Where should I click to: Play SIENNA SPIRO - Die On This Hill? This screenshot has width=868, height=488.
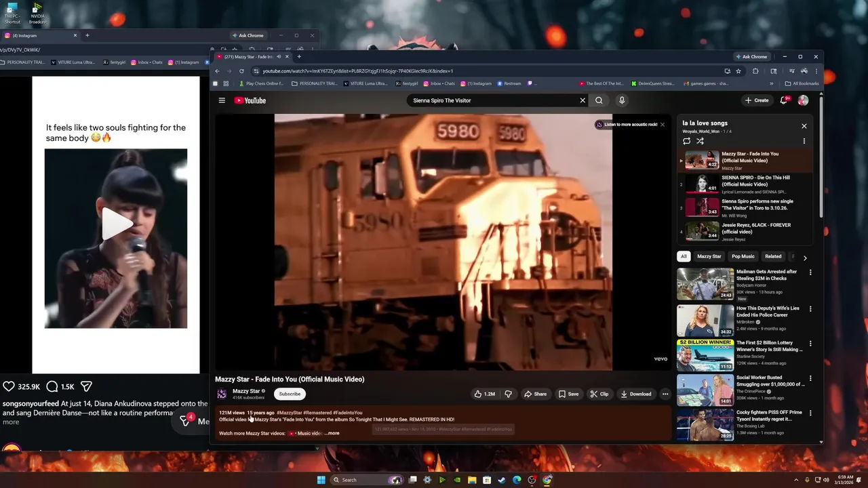(746, 184)
